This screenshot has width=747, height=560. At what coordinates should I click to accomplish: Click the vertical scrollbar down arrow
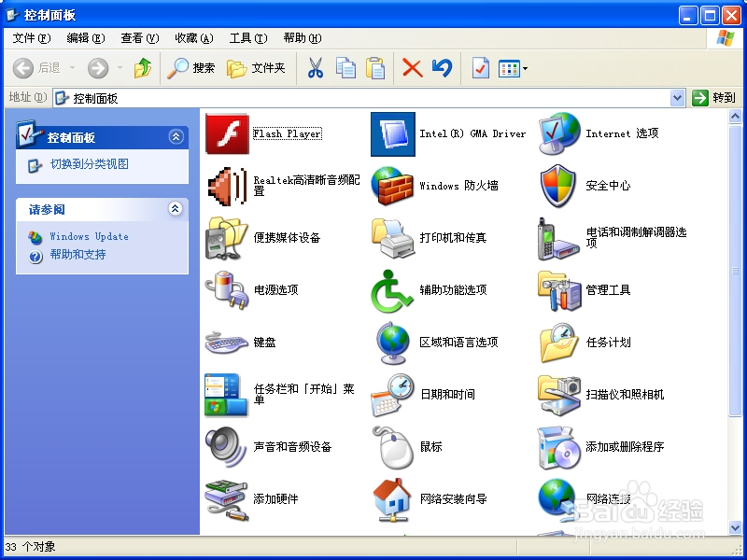(x=735, y=526)
